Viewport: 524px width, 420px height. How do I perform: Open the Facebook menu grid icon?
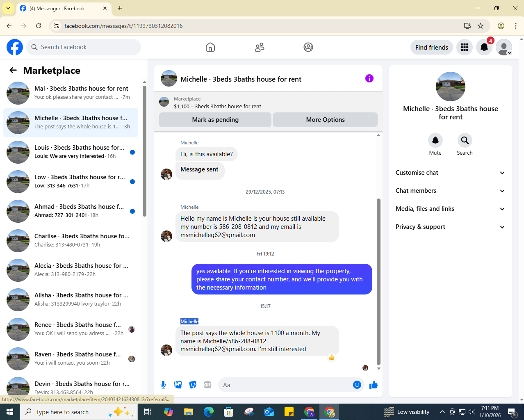click(465, 47)
